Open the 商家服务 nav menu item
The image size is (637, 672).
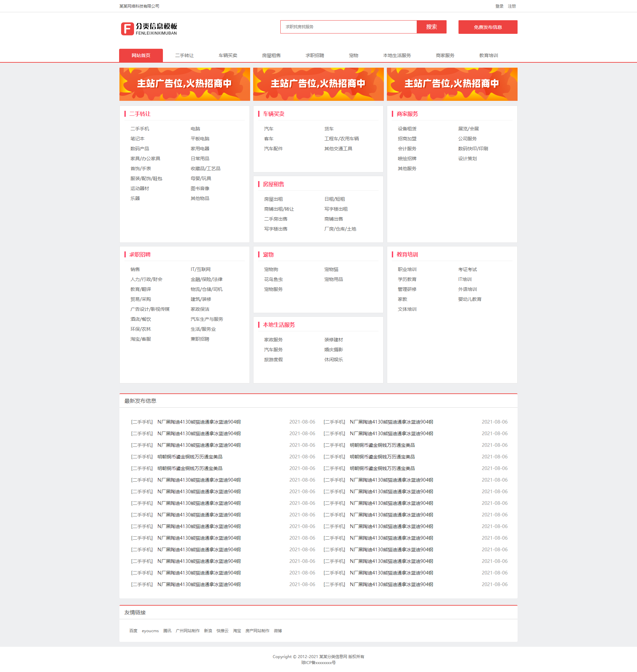tap(445, 55)
